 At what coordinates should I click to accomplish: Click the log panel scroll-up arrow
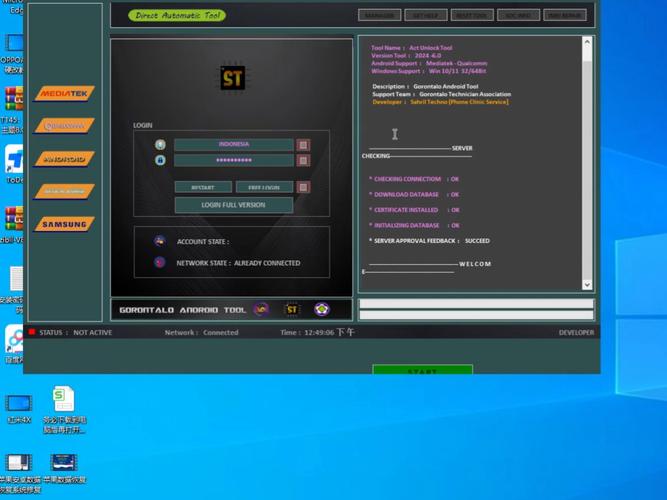pos(587,42)
